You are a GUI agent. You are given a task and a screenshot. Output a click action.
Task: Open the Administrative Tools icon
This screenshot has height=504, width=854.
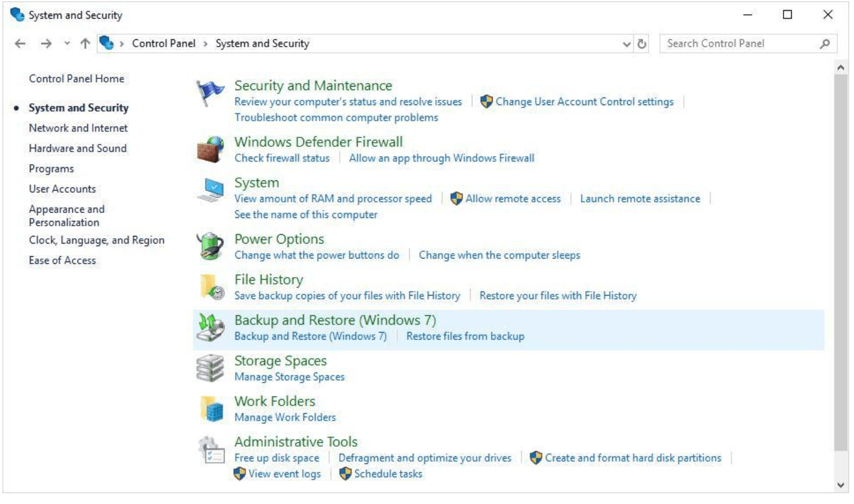pyautogui.click(x=211, y=450)
